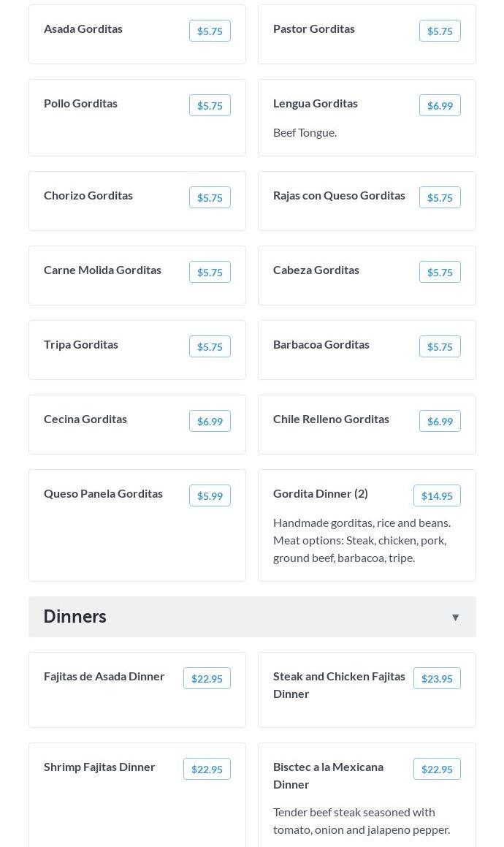Screen dimensions: 504x847
Task: Click Tripa Gorditas $5.75 price
Action: (210, 346)
